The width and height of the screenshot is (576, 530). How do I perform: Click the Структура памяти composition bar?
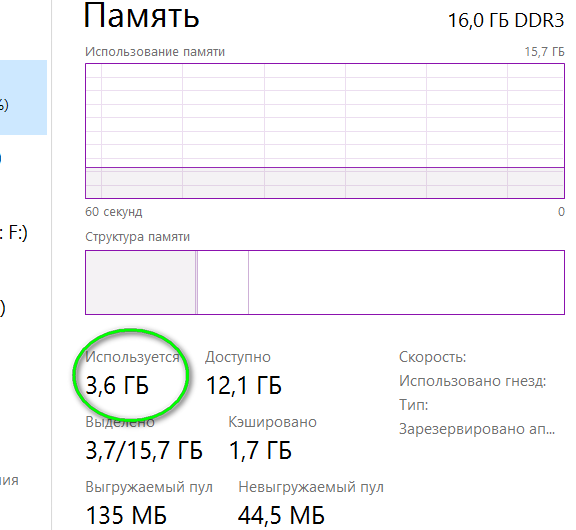click(325, 282)
